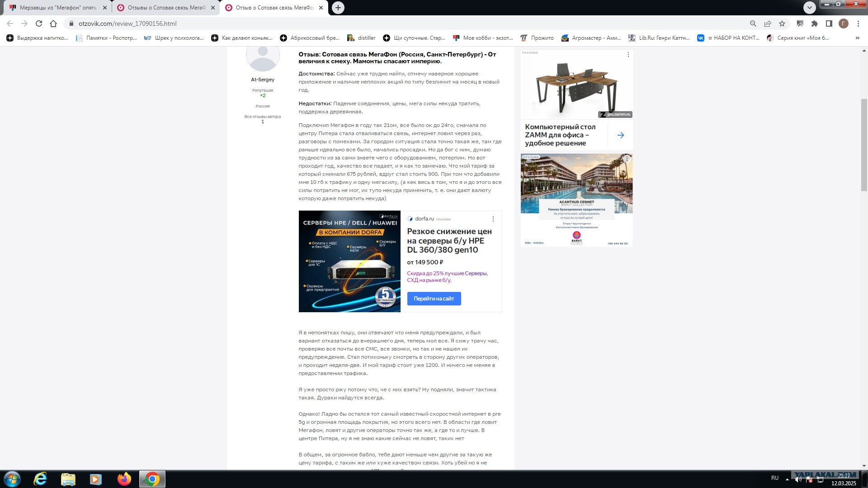
Task: Click the page vertical scrollbar thumb
Action: [x=864, y=145]
